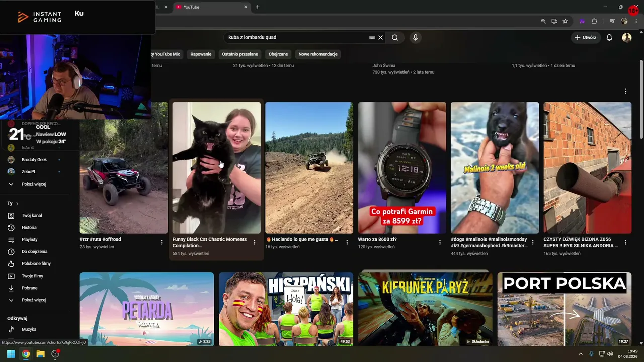Select the "YouTube Mix" filter chip
Viewport: 644px width, 362px height.
[167, 54]
